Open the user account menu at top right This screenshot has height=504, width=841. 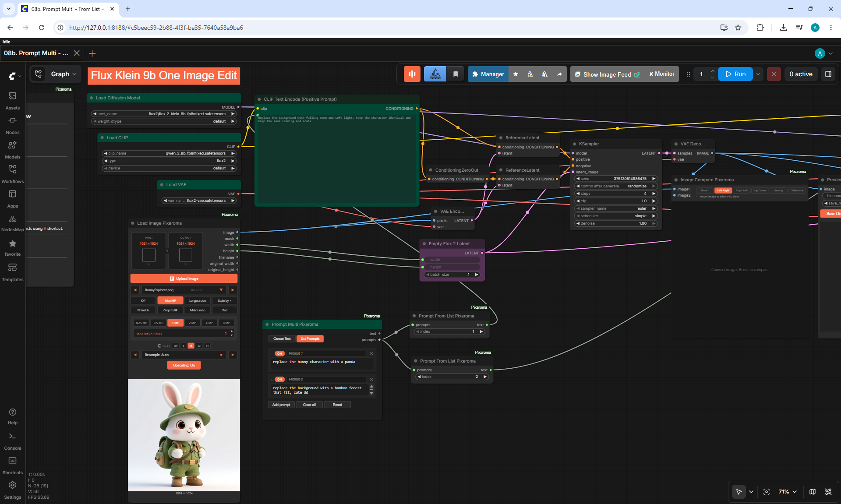point(824,53)
